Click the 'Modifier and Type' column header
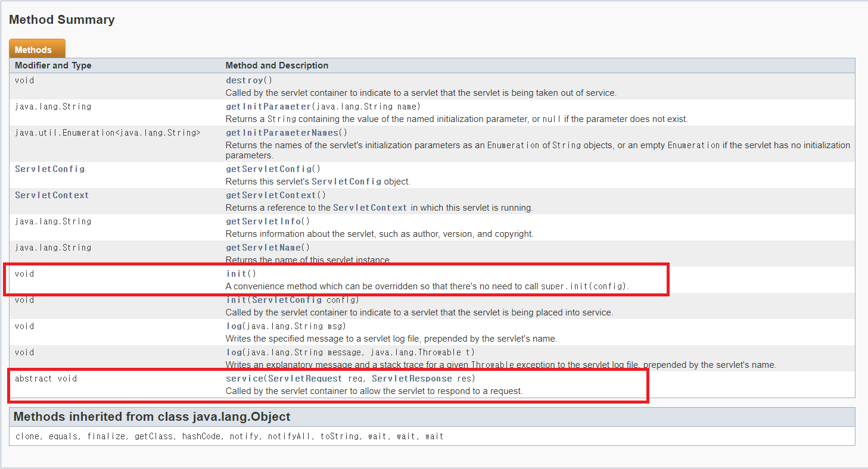868x469 pixels. [53, 65]
